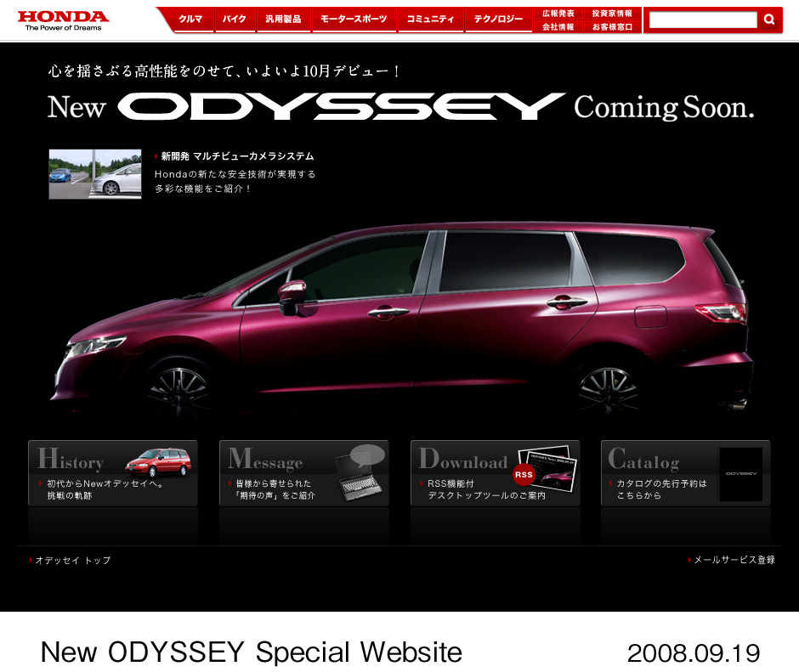Click the Odyssey catalog cover image

(x=741, y=474)
